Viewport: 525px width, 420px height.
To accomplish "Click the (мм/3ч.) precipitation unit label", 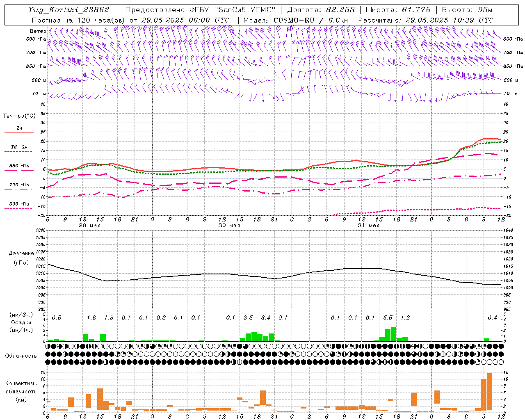I will click(21, 315).
